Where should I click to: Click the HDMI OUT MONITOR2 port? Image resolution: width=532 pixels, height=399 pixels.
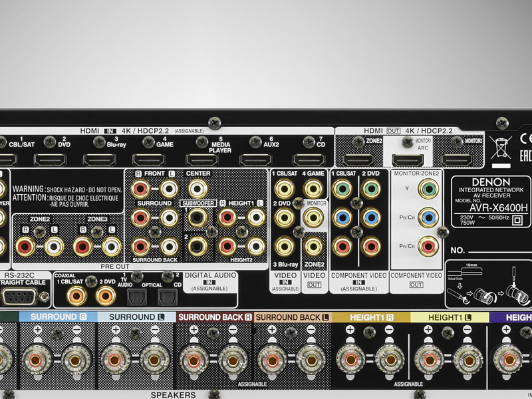point(457,160)
